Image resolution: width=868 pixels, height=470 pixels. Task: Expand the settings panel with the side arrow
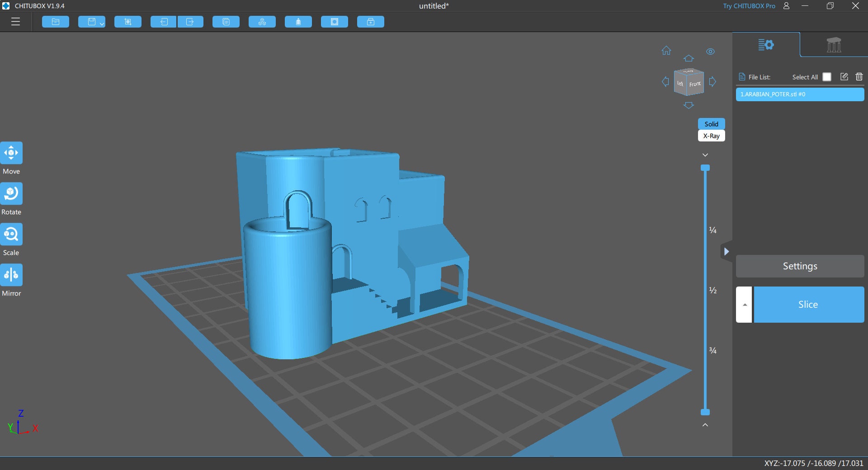pyautogui.click(x=726, y=251)
